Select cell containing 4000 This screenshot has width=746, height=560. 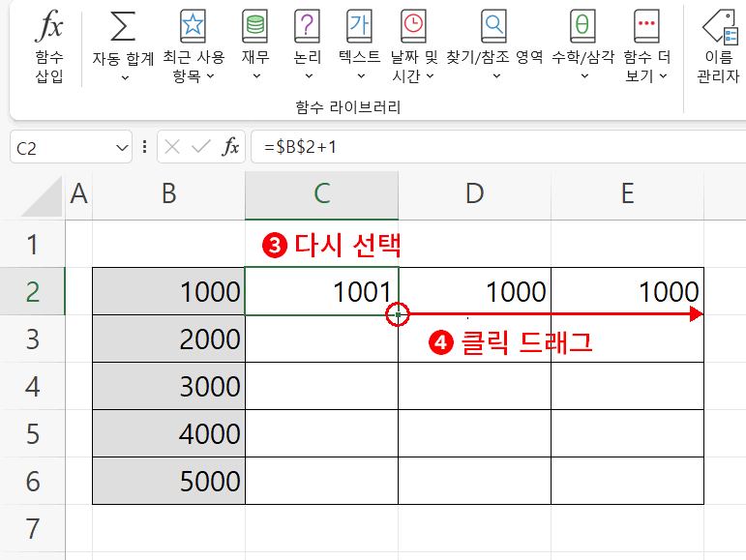(169, 433)
